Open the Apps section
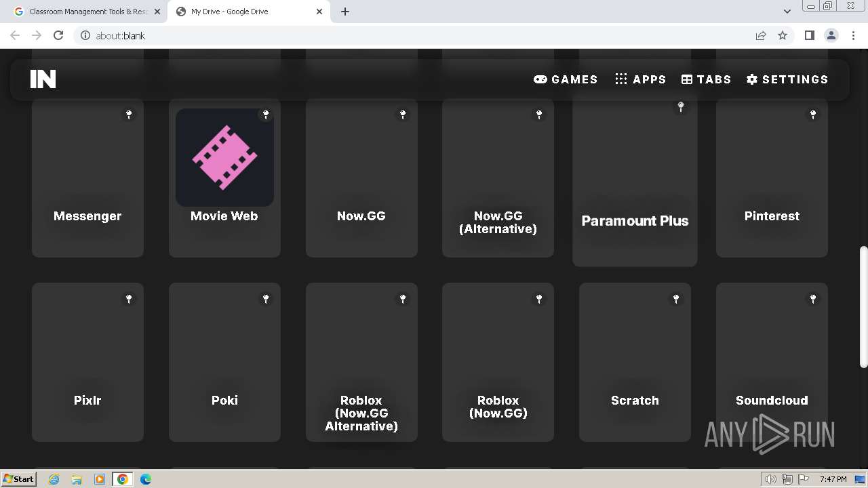 pyautogui.click(x=640, y=79)
